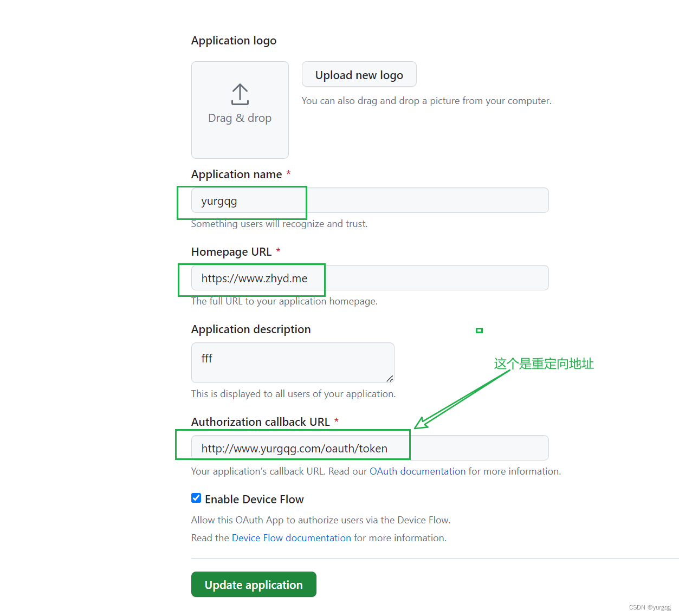The width and height of the screenshot is (679, 616).
Task: Open the OAuth documentation link
Action: 417,471
